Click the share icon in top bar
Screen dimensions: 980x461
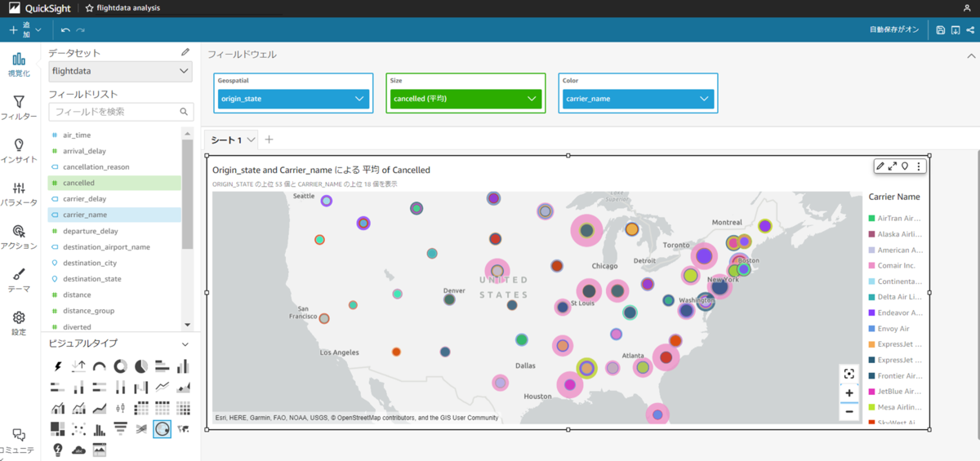point(970,30)
